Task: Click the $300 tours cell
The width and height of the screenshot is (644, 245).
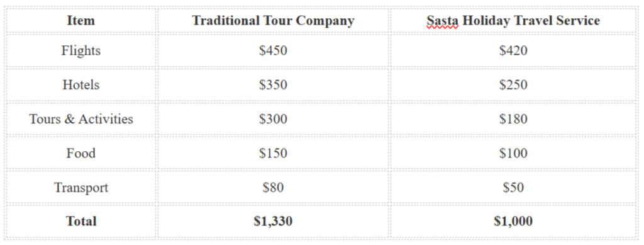Action: coord(273,119)
